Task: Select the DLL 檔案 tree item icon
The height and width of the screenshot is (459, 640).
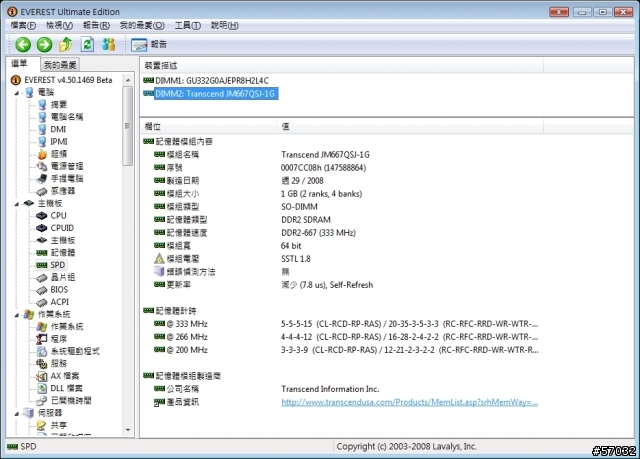Action: (x=42, y=388)
